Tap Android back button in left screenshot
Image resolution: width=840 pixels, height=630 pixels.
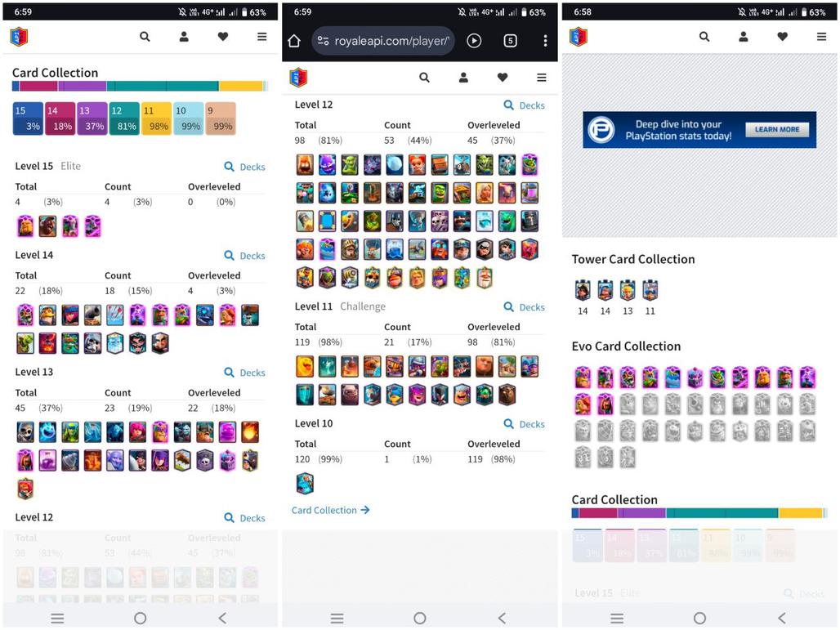(x=222, y=619)
